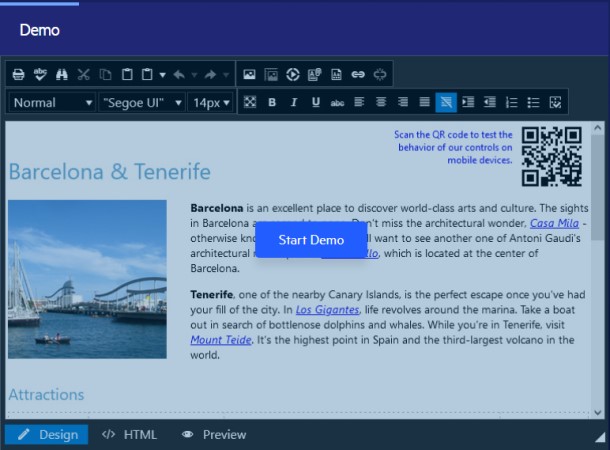Open Find and Replace binoculars icon
Screen dimensions: 610x450
(x=62, y=75)
